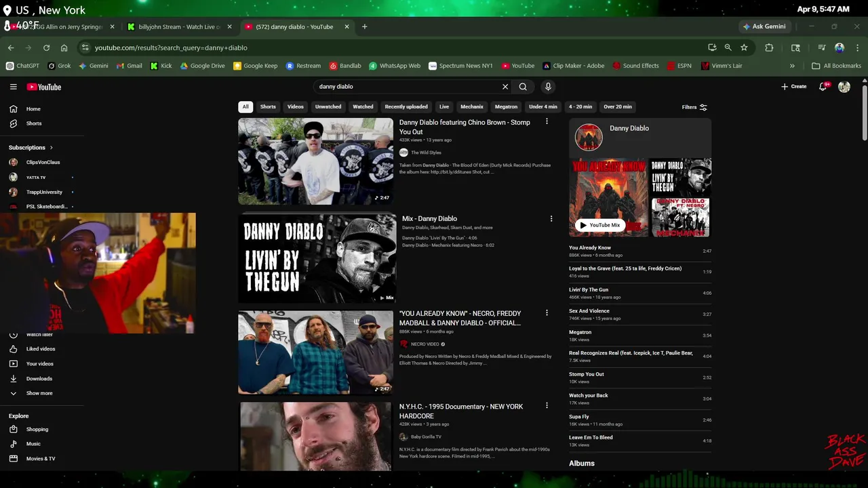Open the Filters dropdown

[x=694, y=107]
